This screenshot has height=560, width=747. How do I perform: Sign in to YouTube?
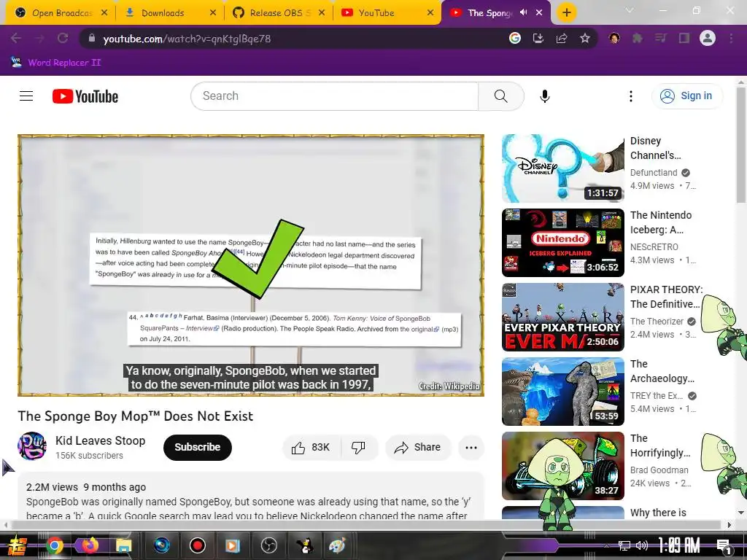click(687, 96)
